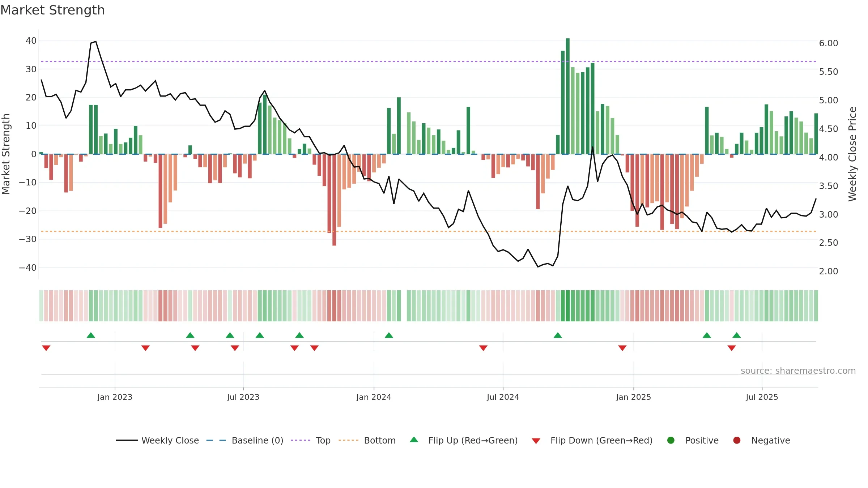
Task: Select the flip-up marker near September 2024
Action: pyautogui.click(x=558, y=335)
